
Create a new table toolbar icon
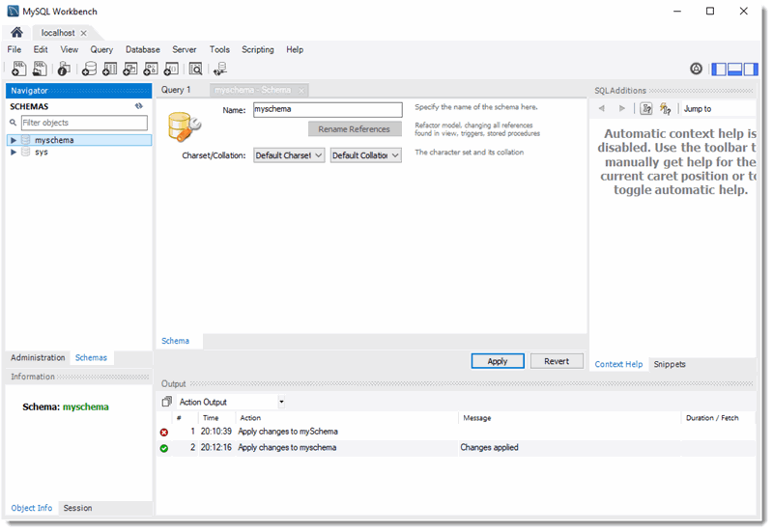coord(109,69)
